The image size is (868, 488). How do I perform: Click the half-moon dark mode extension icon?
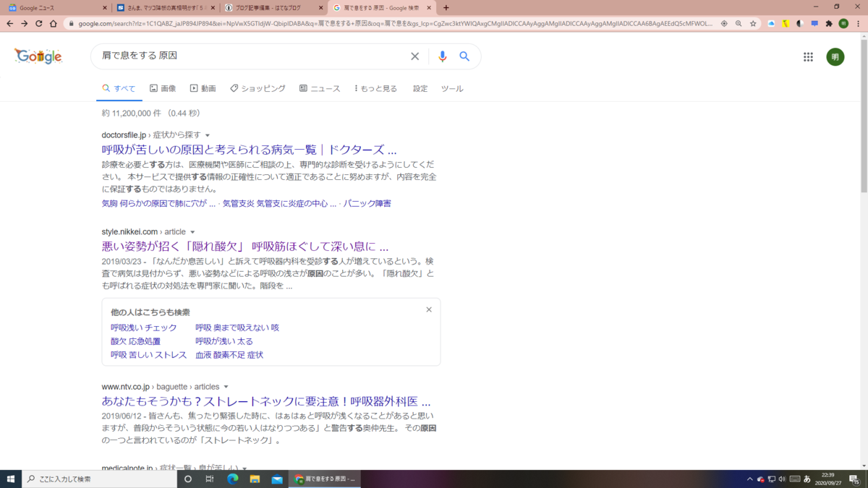pos(800,23)
